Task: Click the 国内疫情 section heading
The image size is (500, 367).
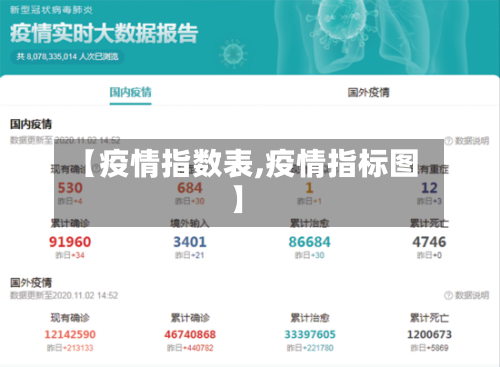Action: [x=31, y=124]
